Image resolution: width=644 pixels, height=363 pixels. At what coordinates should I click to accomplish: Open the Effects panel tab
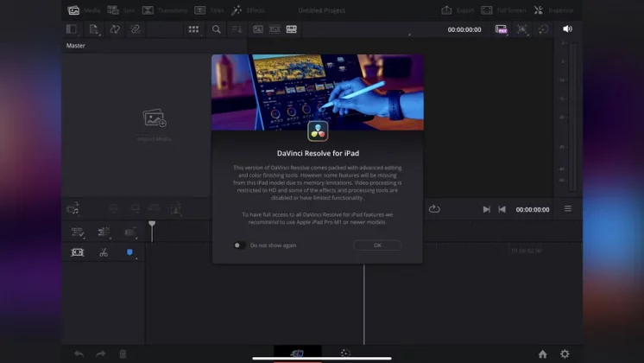tap(248, 10)
